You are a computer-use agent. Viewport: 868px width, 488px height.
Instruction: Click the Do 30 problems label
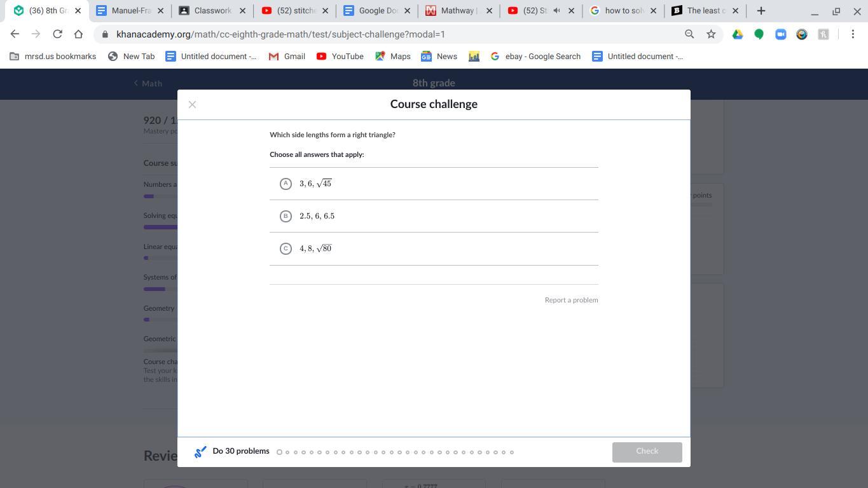(x=241, y=451)
